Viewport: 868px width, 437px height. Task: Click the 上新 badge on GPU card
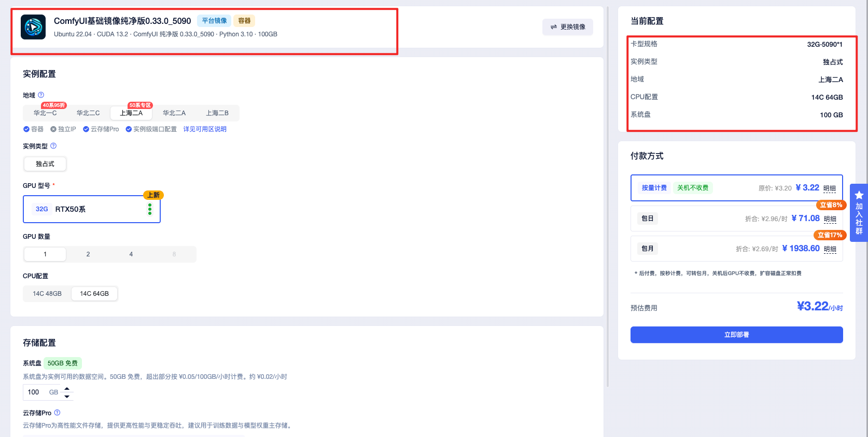[153, 195]
